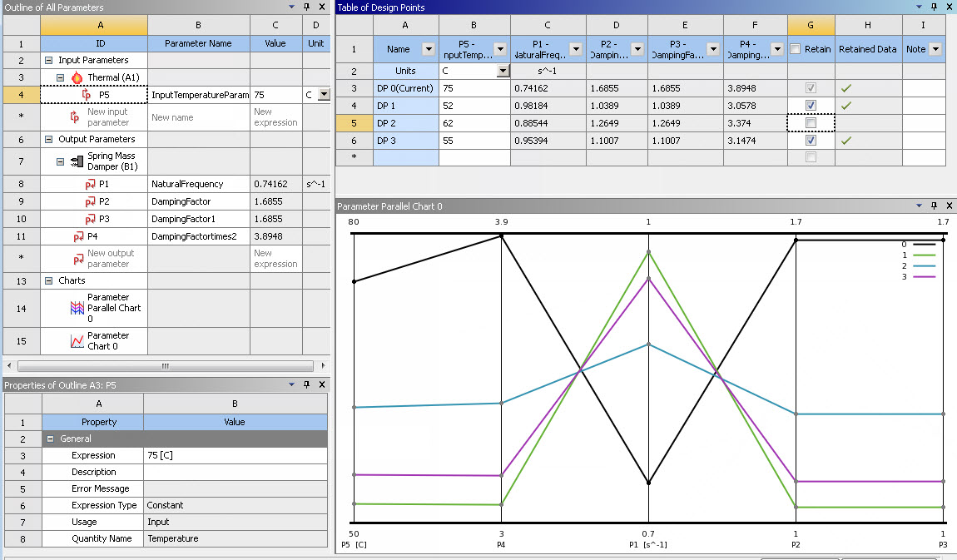Click the green series 1 legend line
Viewport: 957px width, 560px height.
924,255
